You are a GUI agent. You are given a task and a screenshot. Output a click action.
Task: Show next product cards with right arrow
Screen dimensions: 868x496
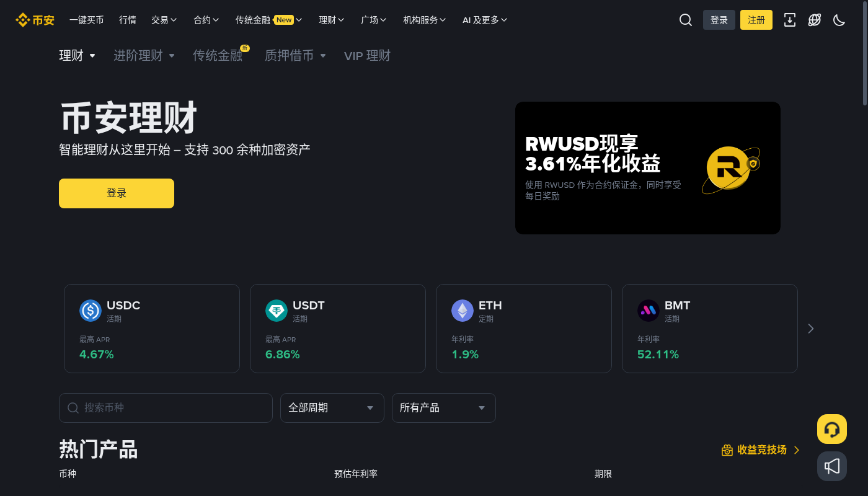click(811, 329)
